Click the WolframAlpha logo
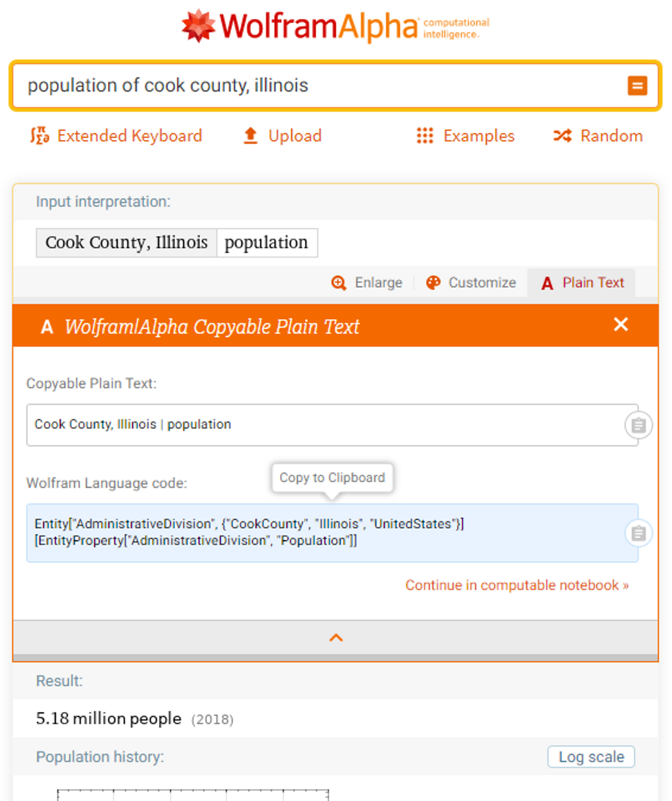672x801 pixels. click(336, 26)
